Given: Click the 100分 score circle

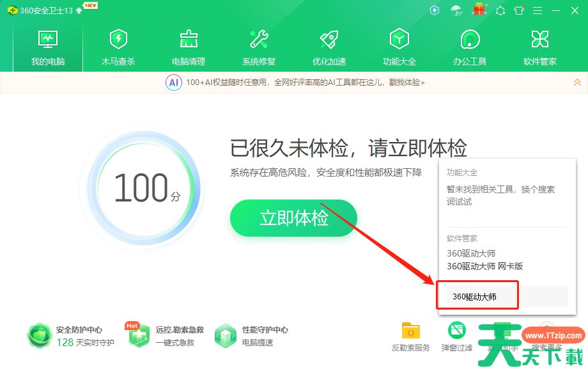Looking at the screenshot, I should click(x=143, y=187).
